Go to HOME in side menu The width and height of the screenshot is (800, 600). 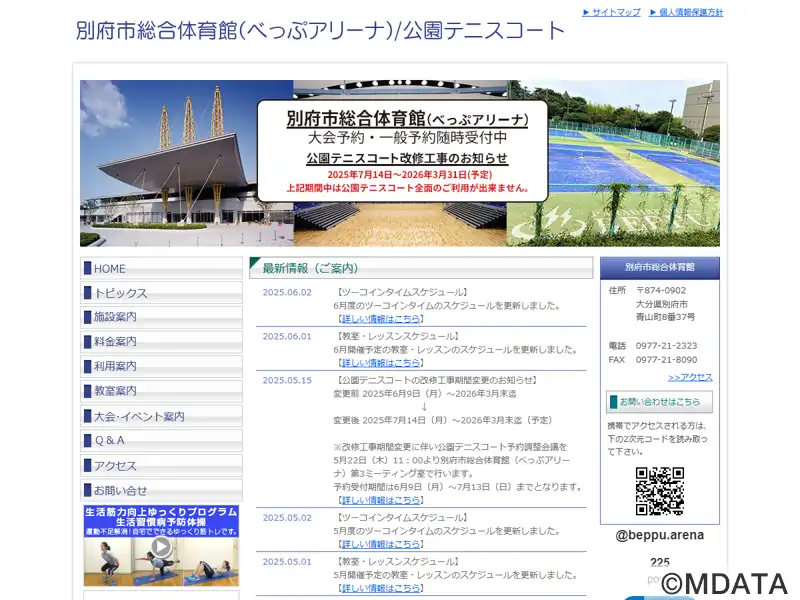[x=161, y=268]
